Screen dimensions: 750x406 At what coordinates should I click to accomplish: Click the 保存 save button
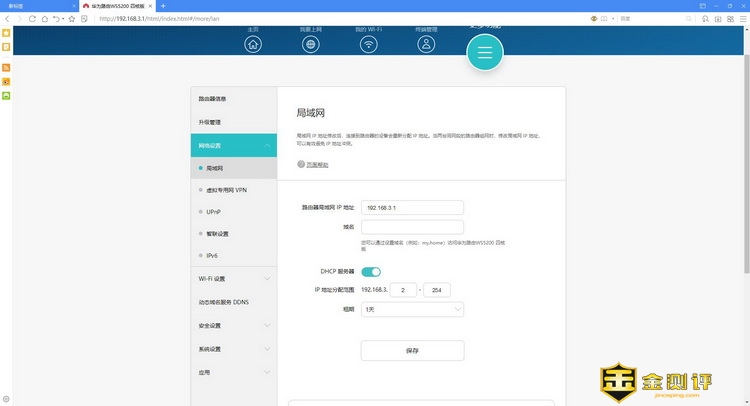[412, 351]
